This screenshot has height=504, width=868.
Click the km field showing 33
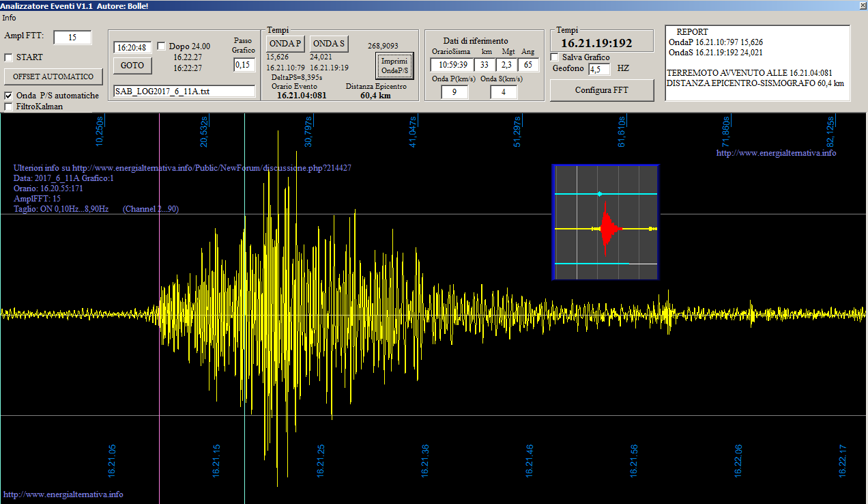tap(484, 65)
